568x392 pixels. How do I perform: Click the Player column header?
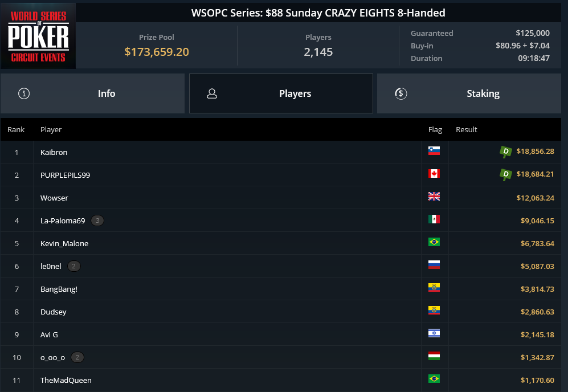click(51, 129)
